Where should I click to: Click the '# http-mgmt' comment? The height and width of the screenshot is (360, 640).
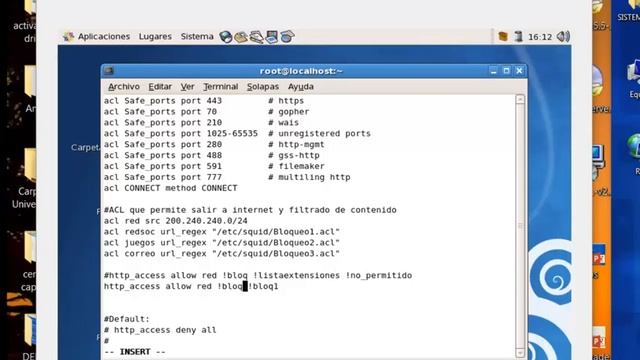point(296,144)
